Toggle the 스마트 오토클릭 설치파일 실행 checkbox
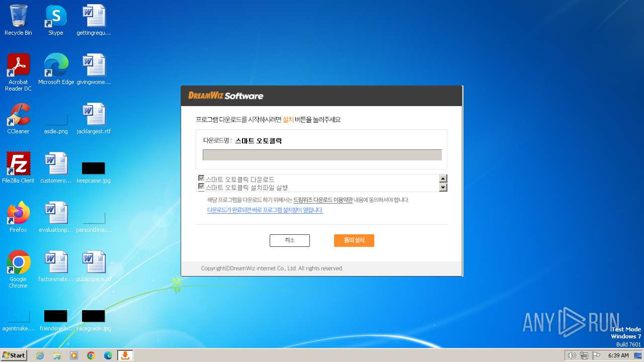 (x=201, y=187)
